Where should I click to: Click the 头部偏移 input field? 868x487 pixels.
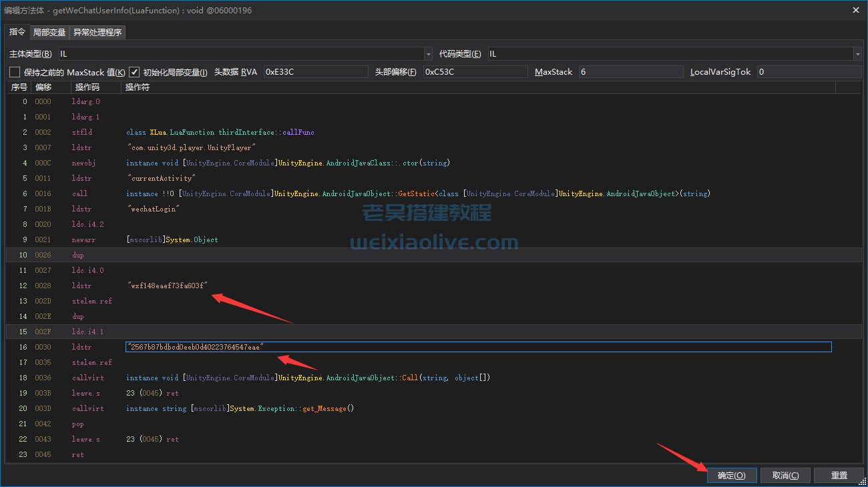coord(475,72)
